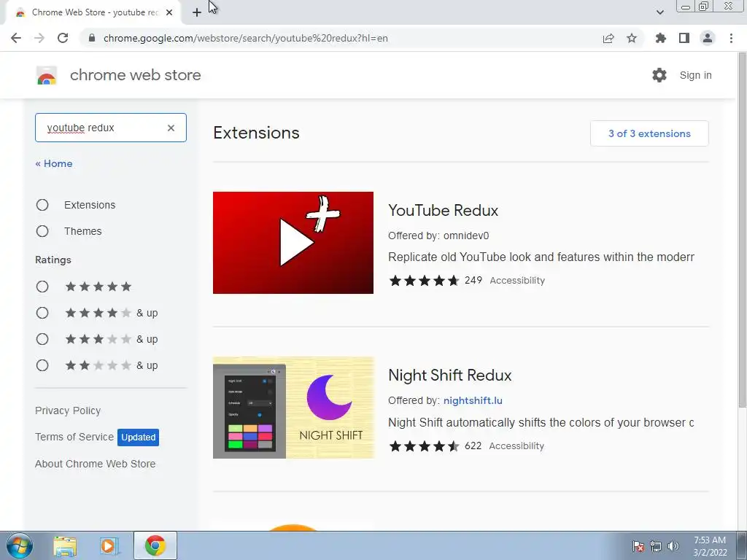Viewport: 747px width, 560px height.
Task: Click YouTube Redux red thumbnail
Action: click(x=293, y=243)
